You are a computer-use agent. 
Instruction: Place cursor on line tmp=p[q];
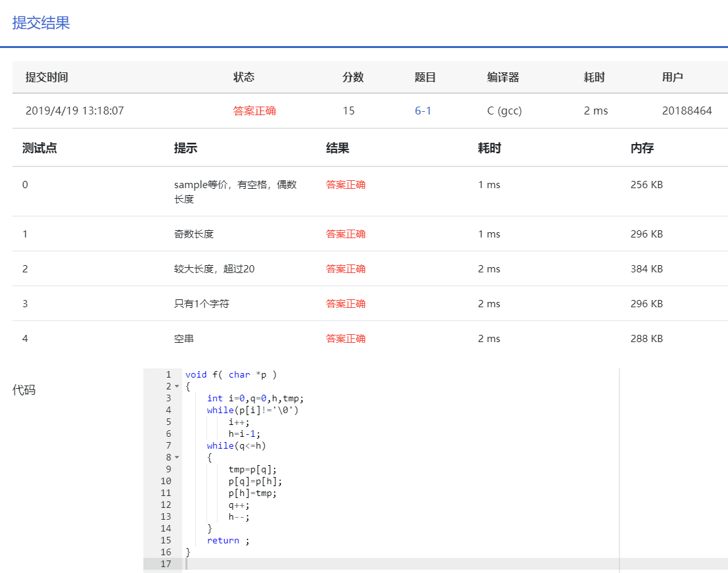(x=253, y=470)
